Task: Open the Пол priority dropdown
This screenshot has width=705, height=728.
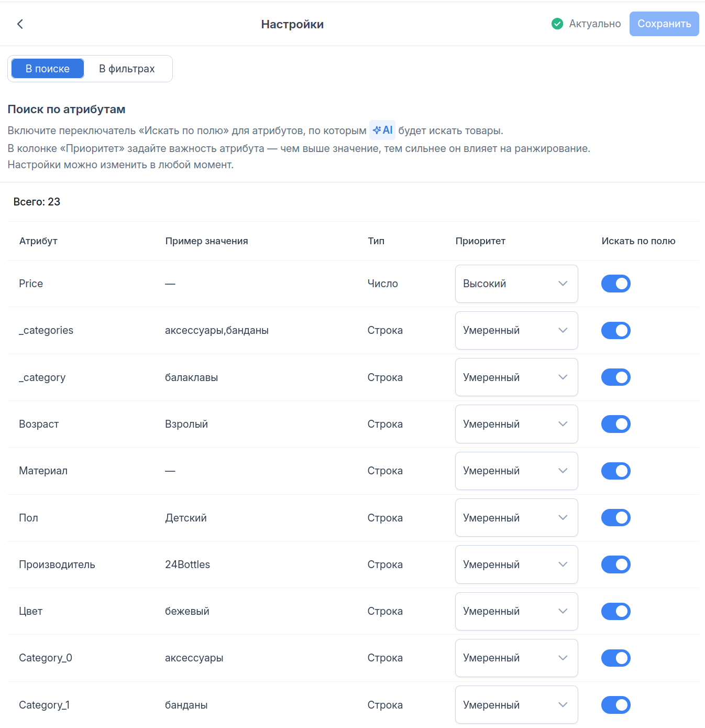Action: pos(516,518)
